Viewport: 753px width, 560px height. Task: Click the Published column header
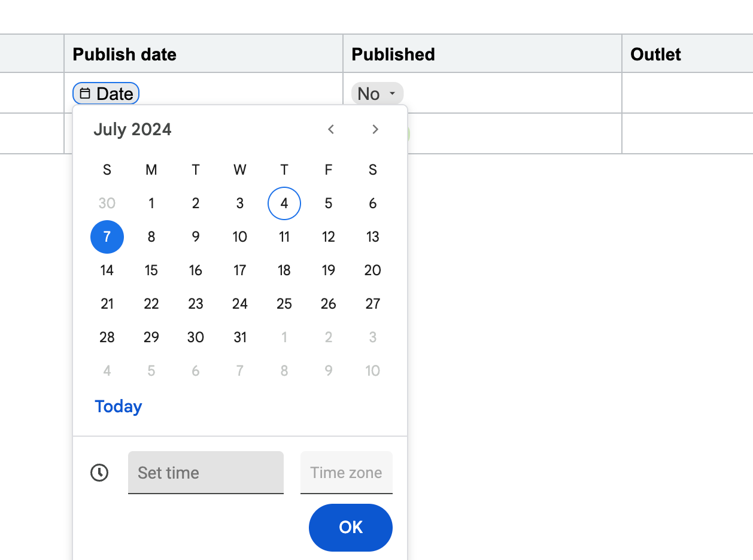pos(393,54)
